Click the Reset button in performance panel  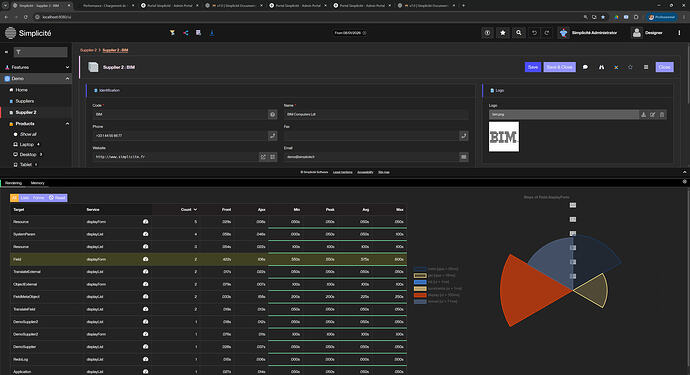pos(57,198)
